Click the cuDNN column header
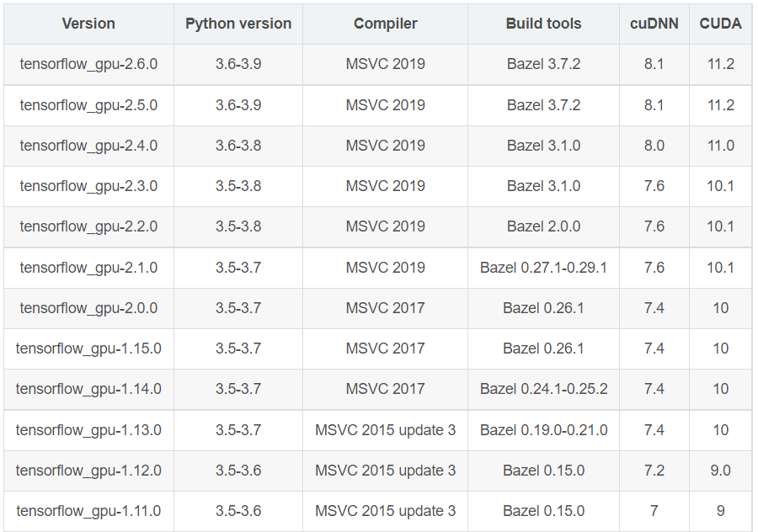The width and height of the screenshot is (758, 532). pos(654,24)
